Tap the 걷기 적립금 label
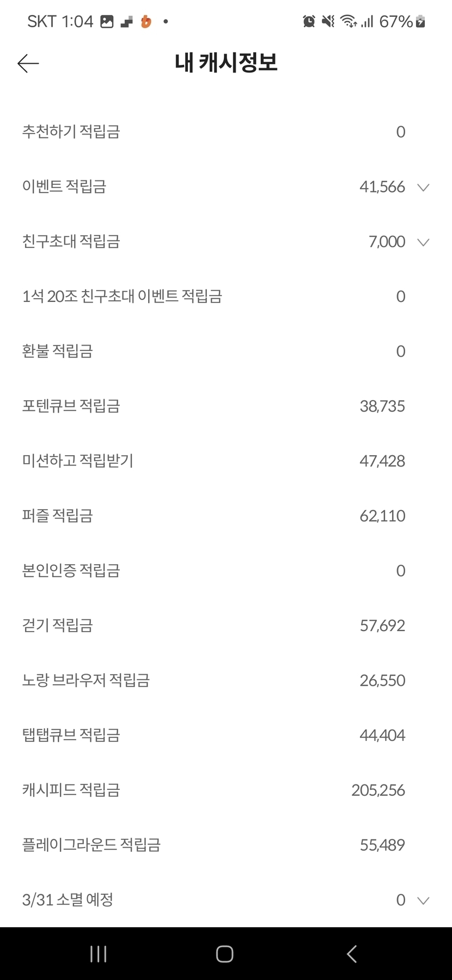Screen dimensions: 452x980 click(x=57, y=625)
